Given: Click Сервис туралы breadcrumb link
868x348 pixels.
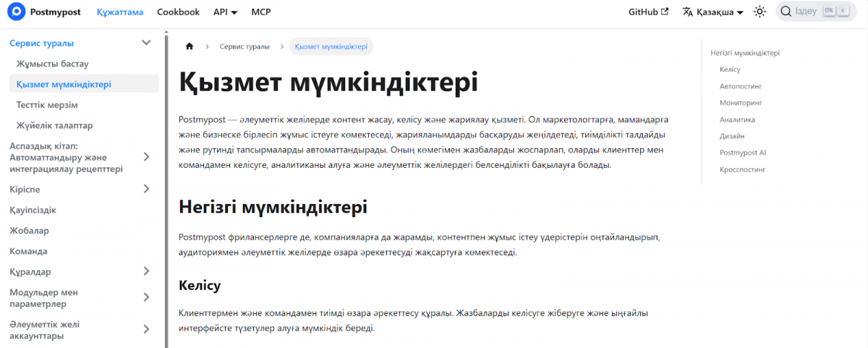Looking at the screenshot, I should coord(244,46).
